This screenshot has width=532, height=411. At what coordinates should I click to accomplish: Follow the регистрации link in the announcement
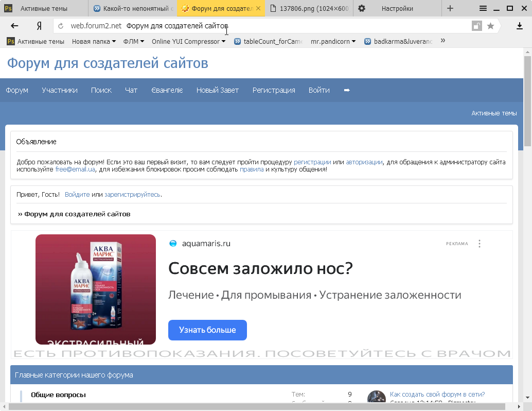(312, 162)
